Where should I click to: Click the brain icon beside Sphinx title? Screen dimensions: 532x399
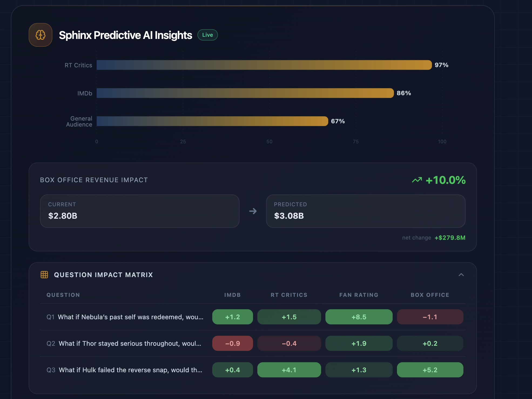[41, 35]
